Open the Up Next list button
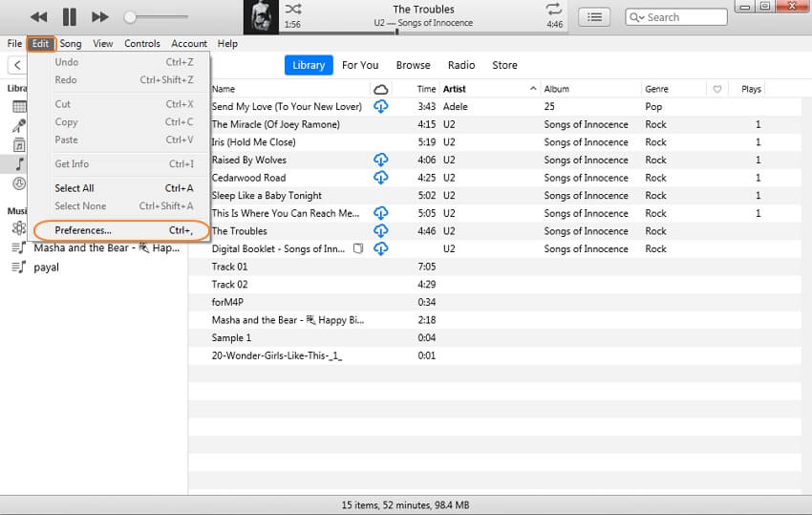The image size is (812, 515). pyautogui.click(x=594, y=17)
